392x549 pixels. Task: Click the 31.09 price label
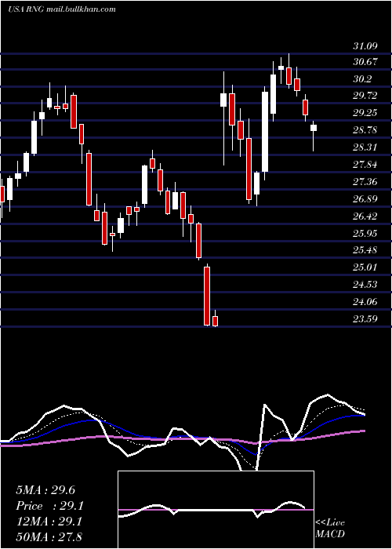pyautogui.click(x=365, y=45)
